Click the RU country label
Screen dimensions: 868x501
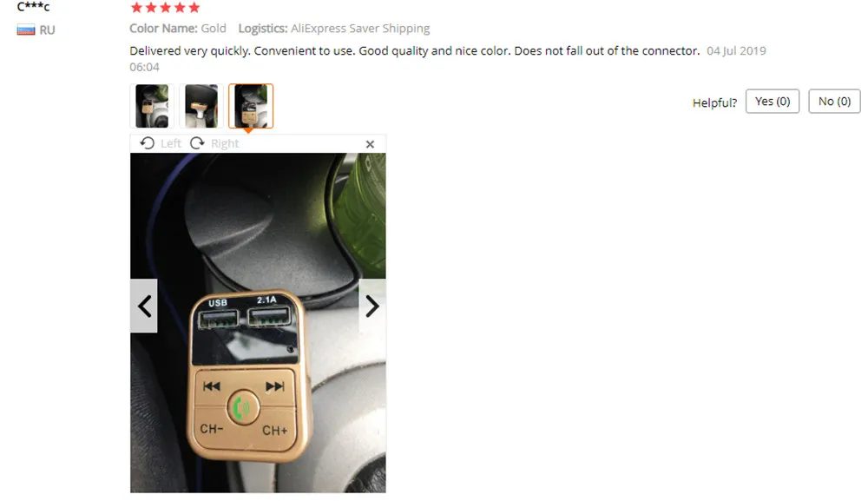[x=47, y=30]
